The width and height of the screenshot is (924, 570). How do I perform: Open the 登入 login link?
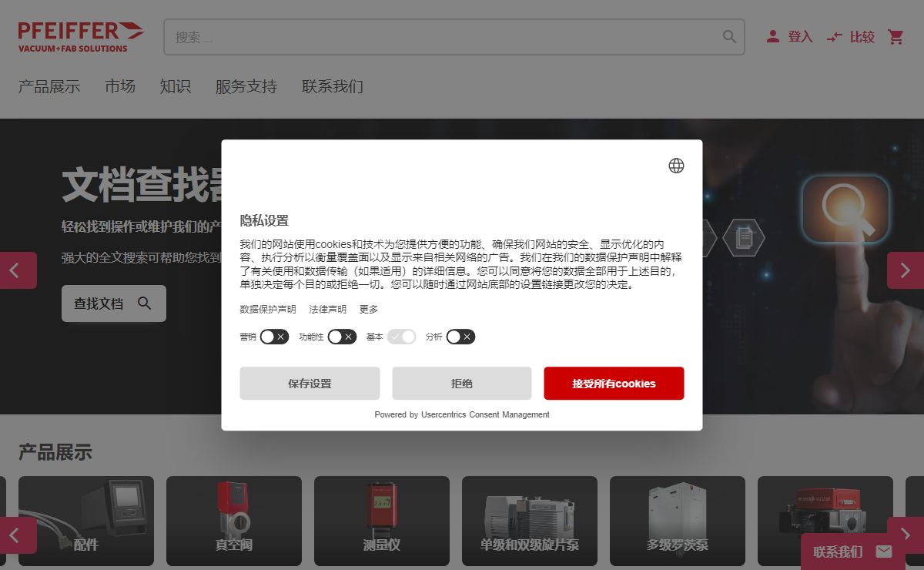pyautogui.click(x=789, y=36)
